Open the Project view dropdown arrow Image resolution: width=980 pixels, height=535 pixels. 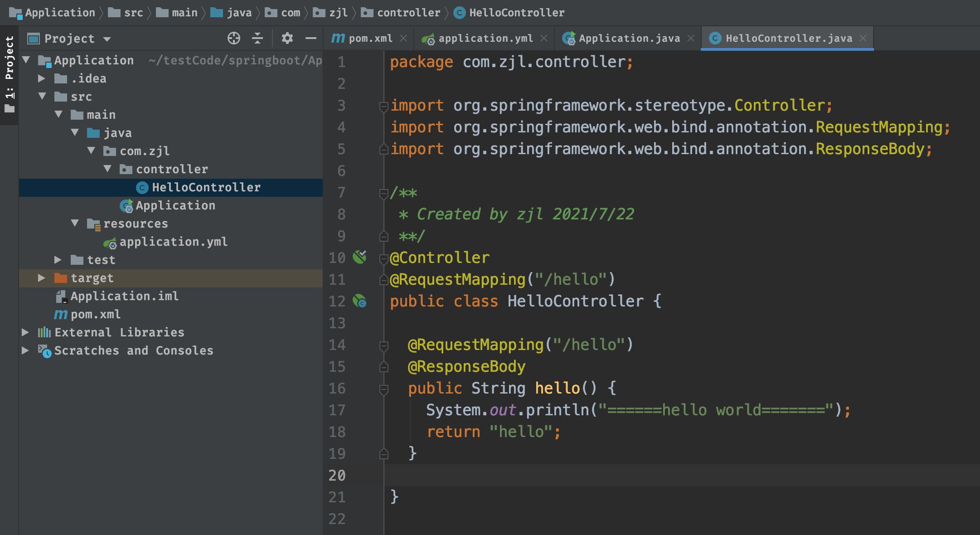click(x=107, y=39)
